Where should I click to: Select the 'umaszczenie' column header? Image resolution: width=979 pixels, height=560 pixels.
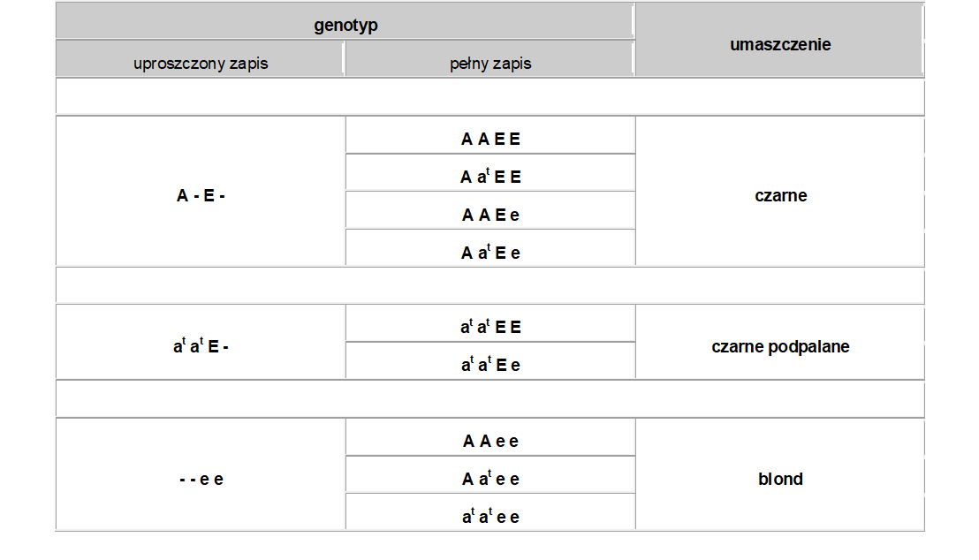point(780,44)
